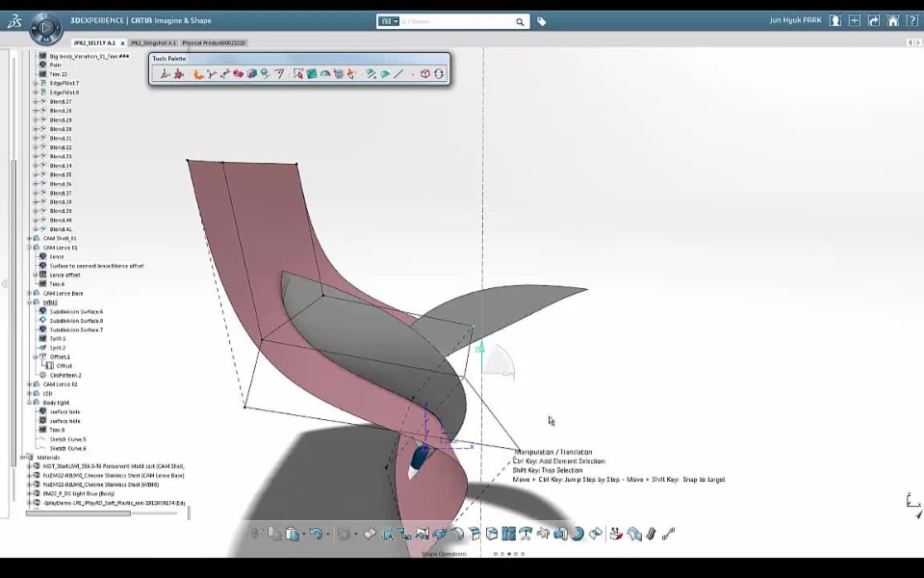The width and height of the screenshot is (924, 578).
Task: Go to Home via house icon
Action: tap(893, 20)
